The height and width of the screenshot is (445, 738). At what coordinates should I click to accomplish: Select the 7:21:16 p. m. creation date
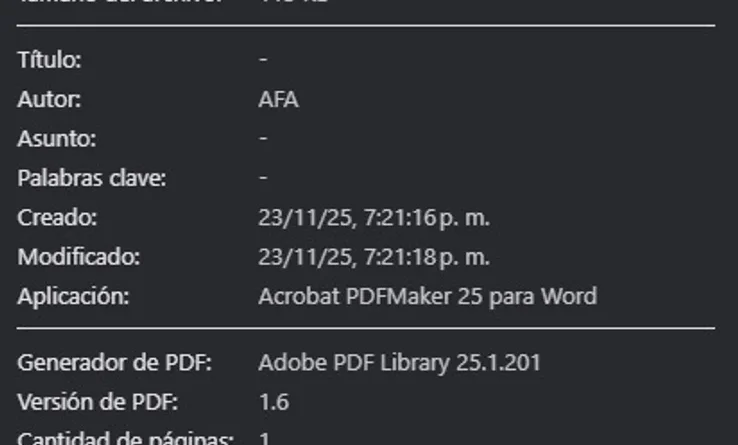[x=373, y=217]
